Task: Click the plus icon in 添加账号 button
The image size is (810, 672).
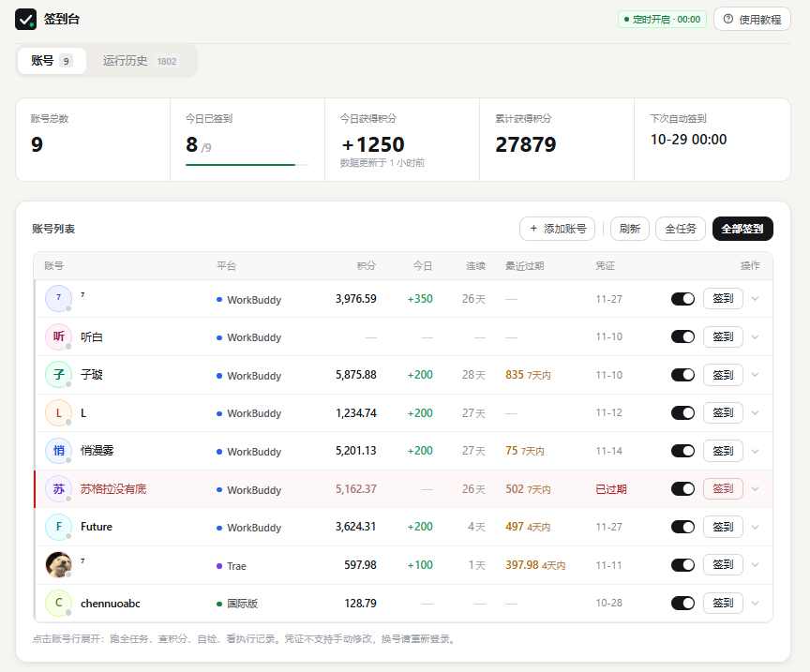Action: coord(533,229)
